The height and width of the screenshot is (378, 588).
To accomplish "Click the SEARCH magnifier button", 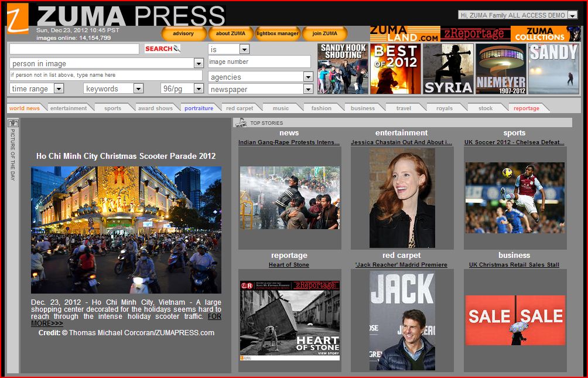I will click(162, 49).
